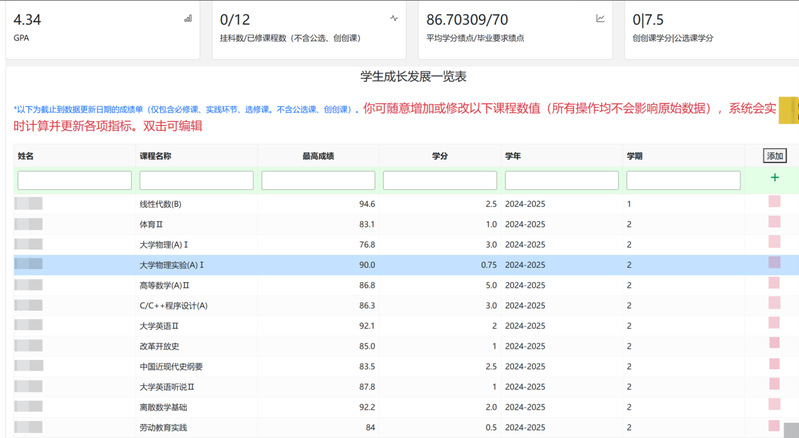Screen dimensions: 799x438
Task: Sort by the 最高成绩 column header
Action: (318, 156)
